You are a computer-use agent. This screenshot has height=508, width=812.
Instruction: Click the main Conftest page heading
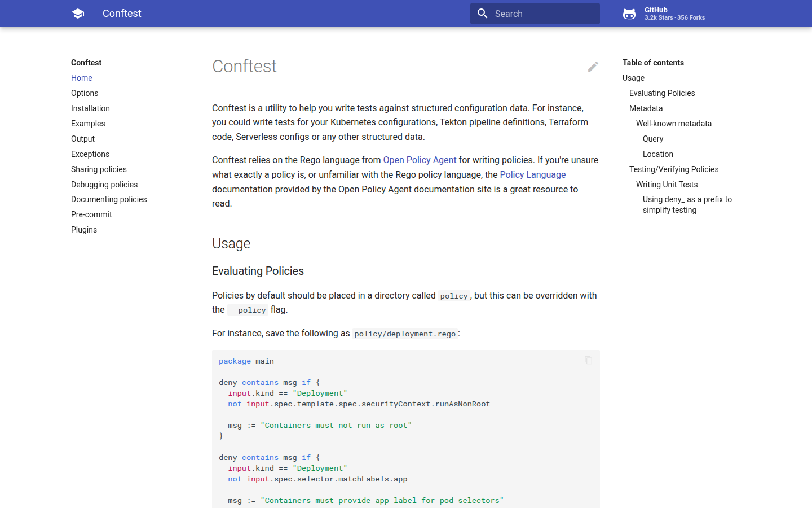[x=244, y=66]
